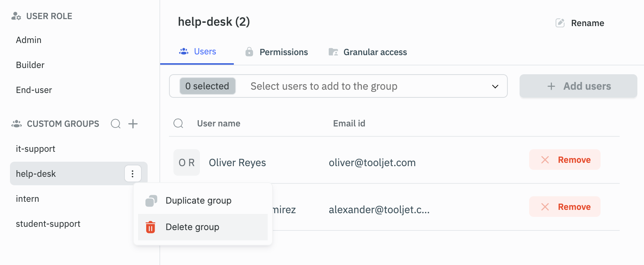The image size is (644, 265).
Task: Click the search icon in users table header
Action: 178,123
